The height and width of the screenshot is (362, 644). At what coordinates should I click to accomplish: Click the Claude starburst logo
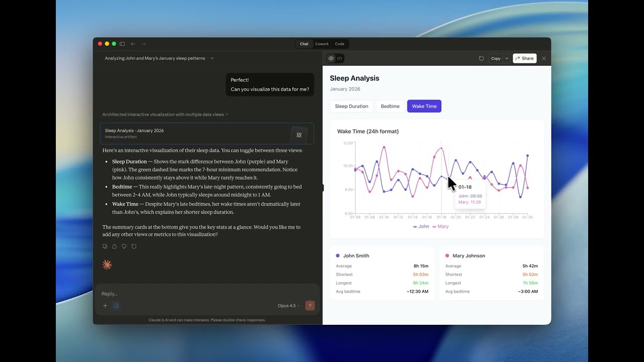tap(107, 265)
